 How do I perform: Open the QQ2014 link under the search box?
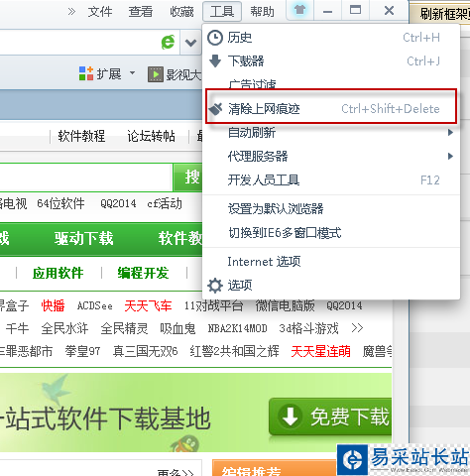coord(118,203)
